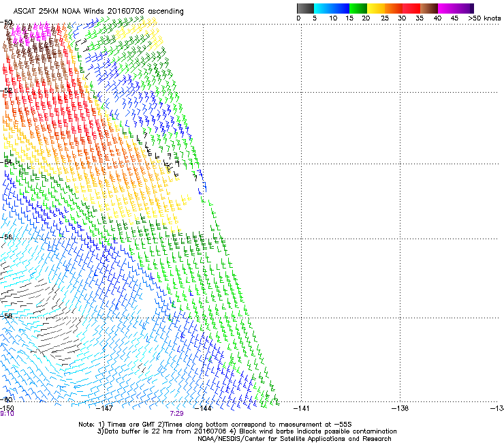Click the '>50 knots' legend label
The height and width of the screenshot is (443, 504).
(484, 18)
